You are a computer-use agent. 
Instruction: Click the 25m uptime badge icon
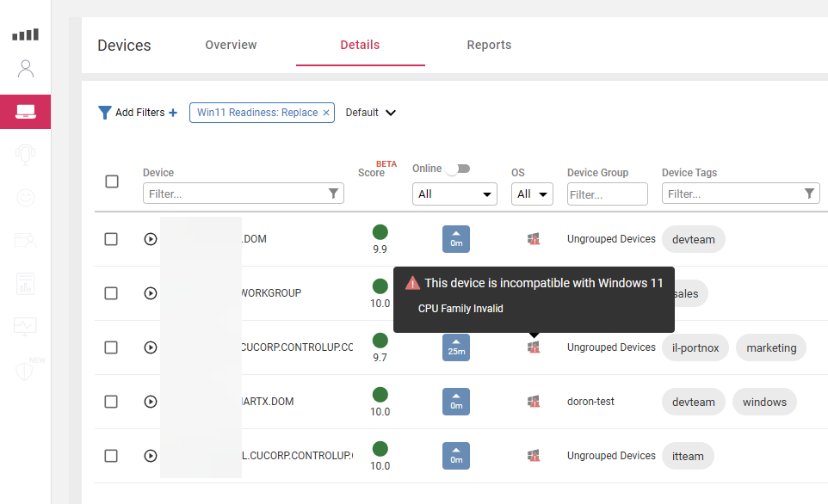tap(456, 347)
